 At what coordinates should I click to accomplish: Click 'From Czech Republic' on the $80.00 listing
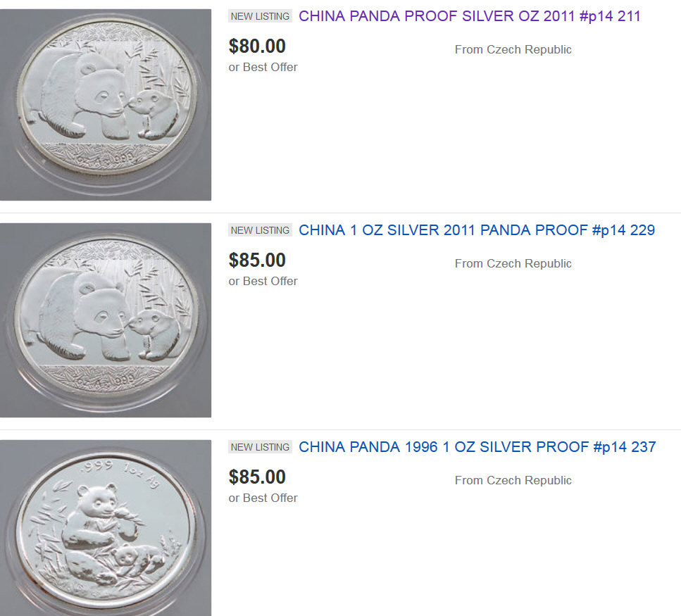coord(513,49)
